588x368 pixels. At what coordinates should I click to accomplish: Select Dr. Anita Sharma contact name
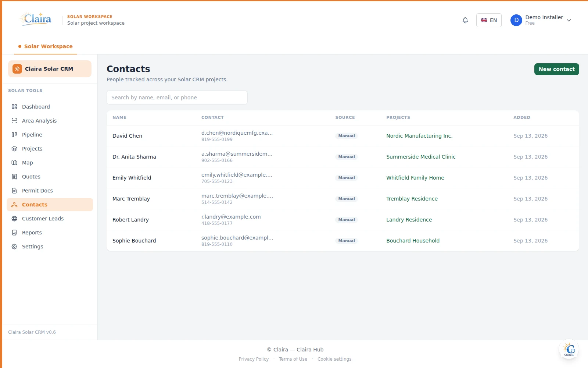pos(134,157)
